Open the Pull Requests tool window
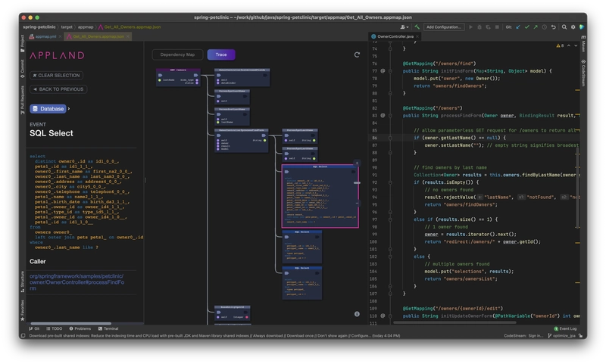Viewport: 606px width, 364px height. [23, 100]
